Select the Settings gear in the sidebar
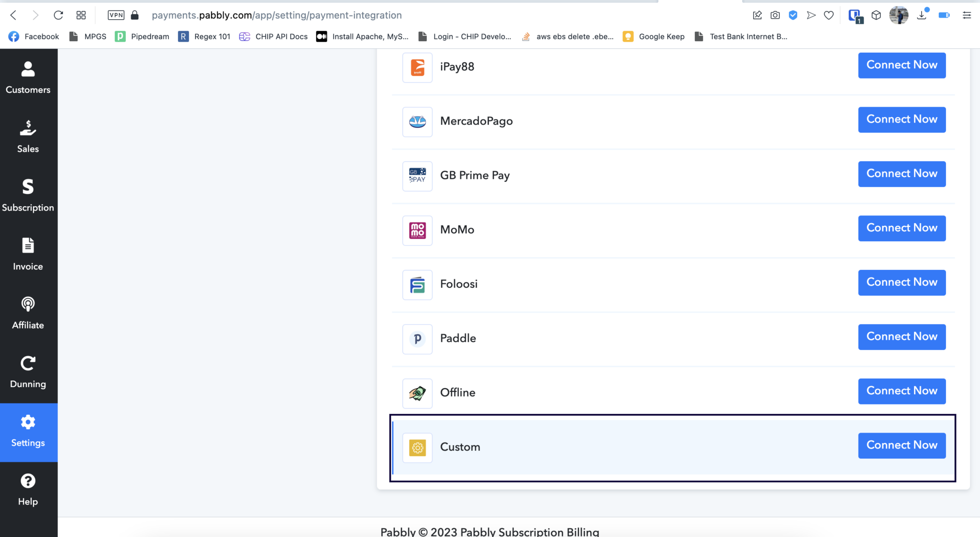Image resolution: width=980 pixels, height=537 pixels. [x=28, y=430]
